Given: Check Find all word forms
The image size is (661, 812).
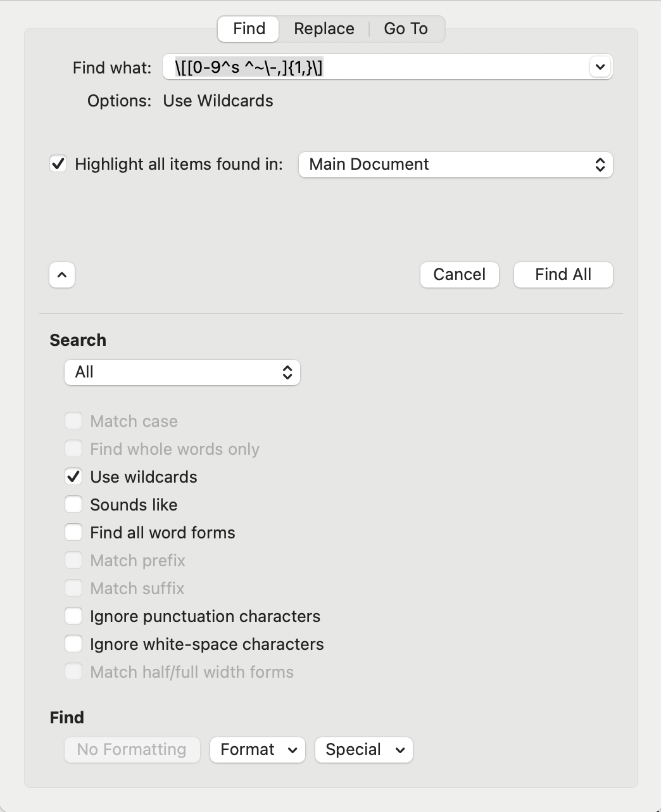Looking at the screenshot, I should [73, 532].
